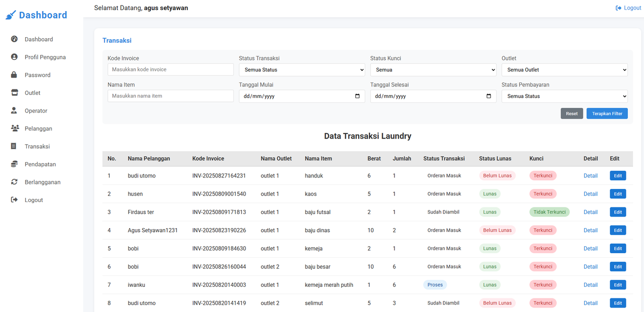Click Sudah Diambil status in selimut row
The width and height of the screenshot is (644, 312).
coord(443,303)
